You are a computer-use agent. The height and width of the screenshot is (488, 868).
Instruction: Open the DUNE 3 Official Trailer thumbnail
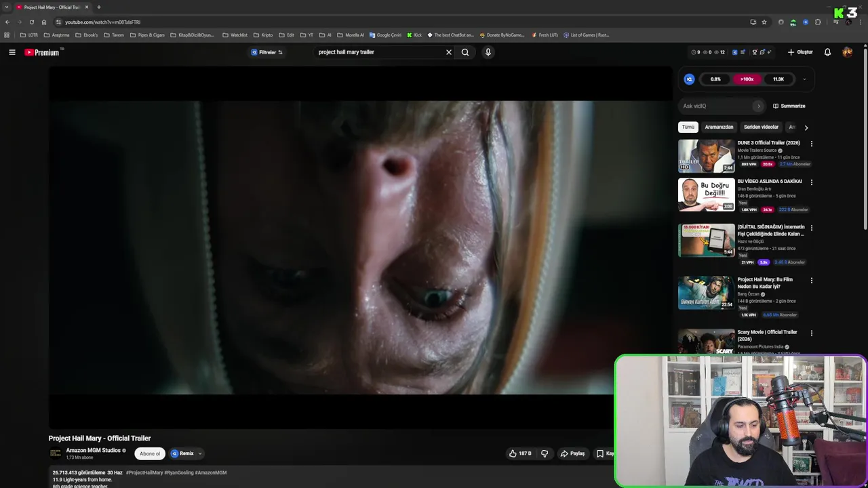[x=706, y=156]
